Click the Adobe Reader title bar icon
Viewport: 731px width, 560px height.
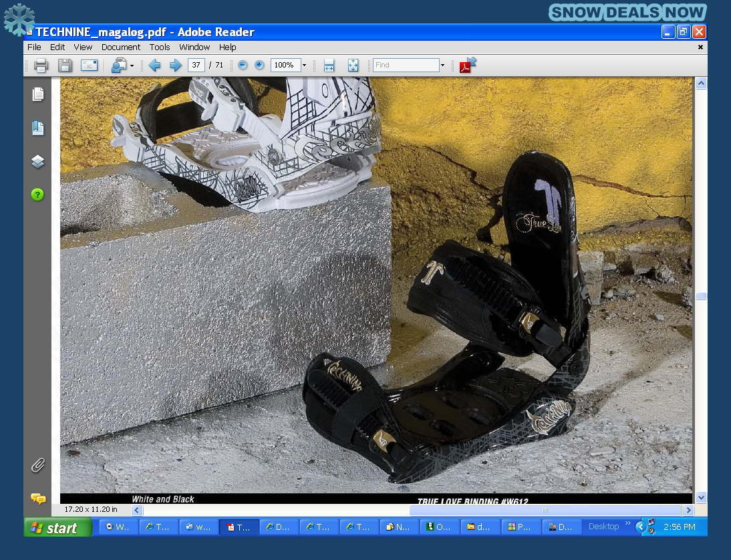[30, 31]
